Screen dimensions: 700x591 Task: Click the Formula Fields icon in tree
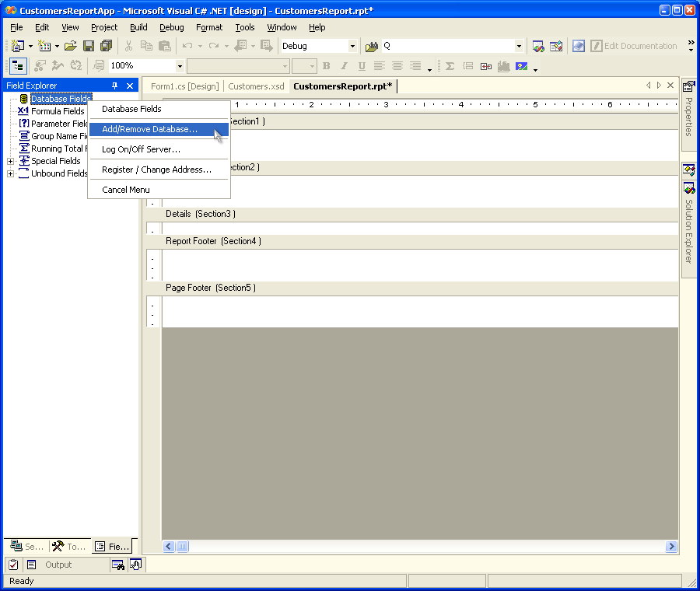[x=23, y=111]
